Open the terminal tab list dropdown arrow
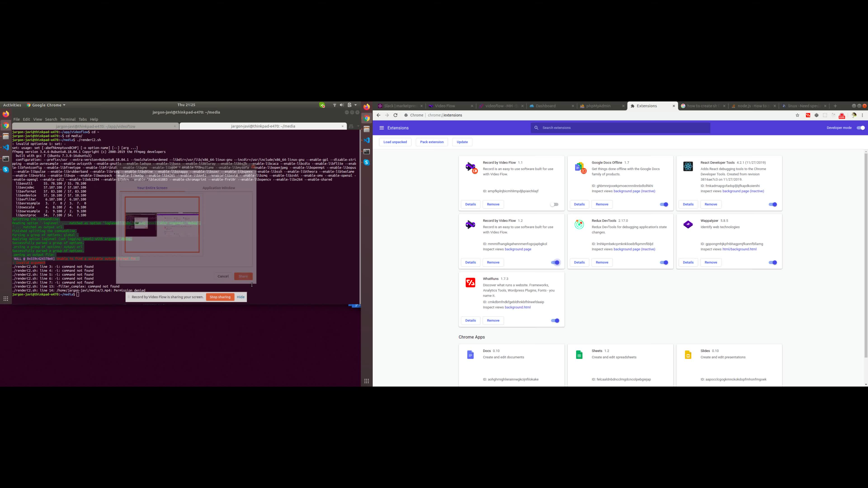This screenshot has width=868, height=488. [x=358, y=126]
